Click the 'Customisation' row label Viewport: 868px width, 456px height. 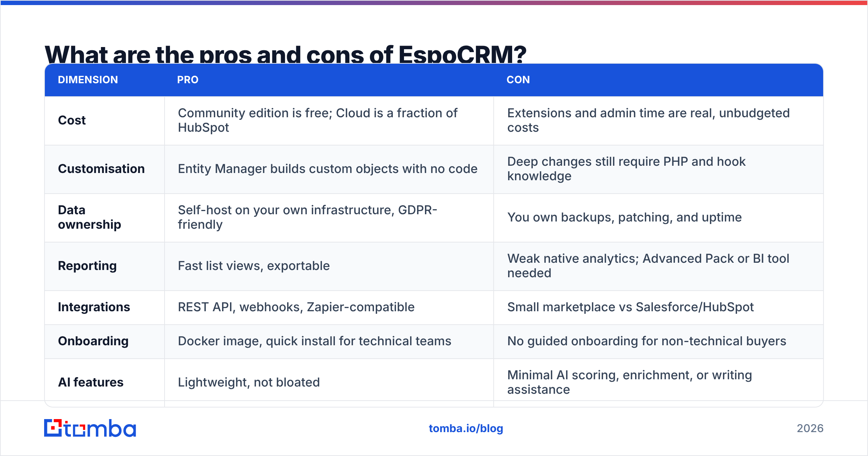click(x=101, y=169)
